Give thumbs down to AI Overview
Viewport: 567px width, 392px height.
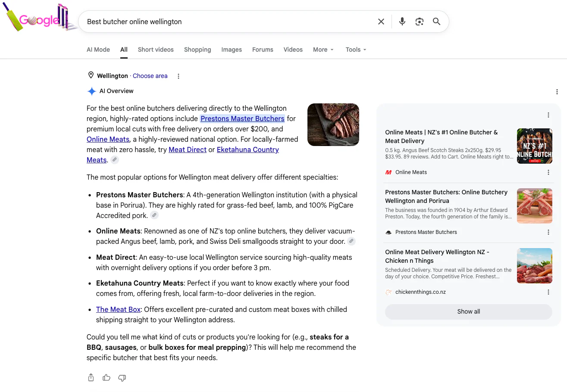pyautogui.click(x=122, y=378)
